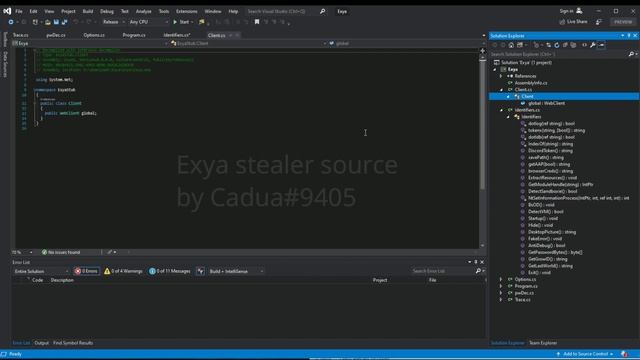Switch to the Output tab
Screen dimensions: 640x360
pos(42,343)
